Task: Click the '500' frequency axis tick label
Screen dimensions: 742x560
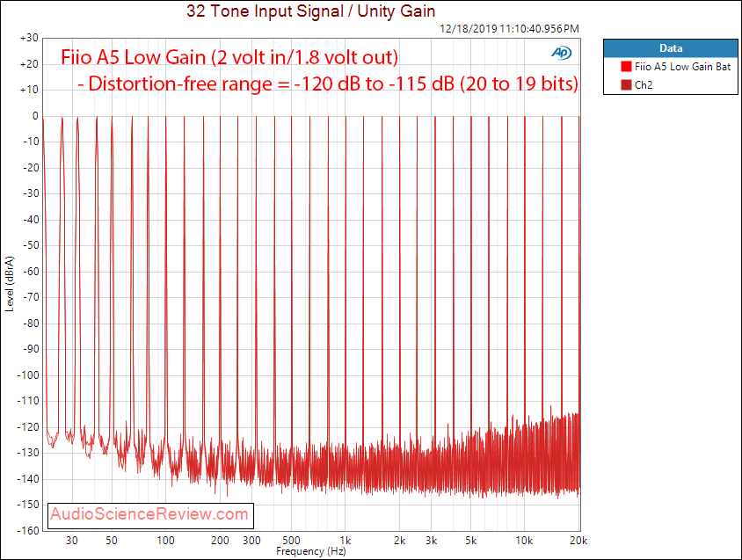Action: pos(292,541)
